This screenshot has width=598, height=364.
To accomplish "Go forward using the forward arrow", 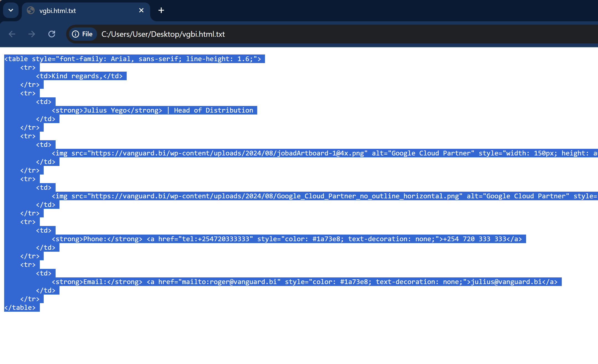I will tap(32, 34).
